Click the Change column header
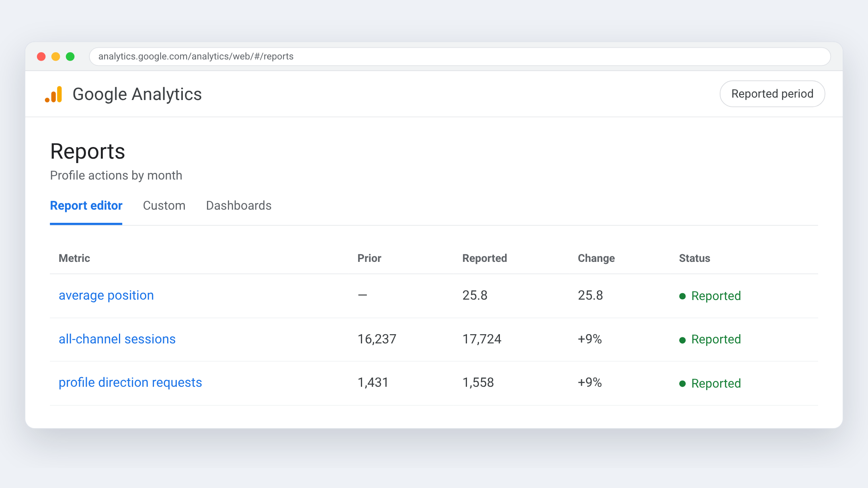 pyautogui.click(x=596, y=258)
